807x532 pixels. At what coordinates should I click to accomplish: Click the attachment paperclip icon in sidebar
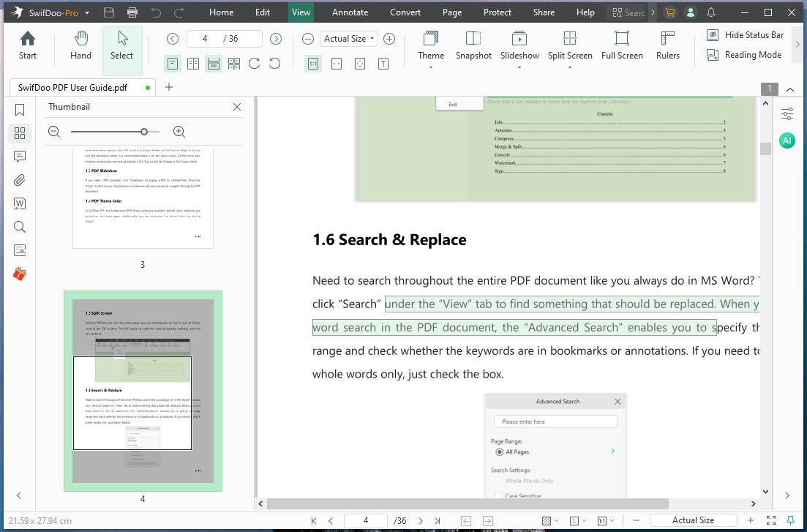pos(19,180)
